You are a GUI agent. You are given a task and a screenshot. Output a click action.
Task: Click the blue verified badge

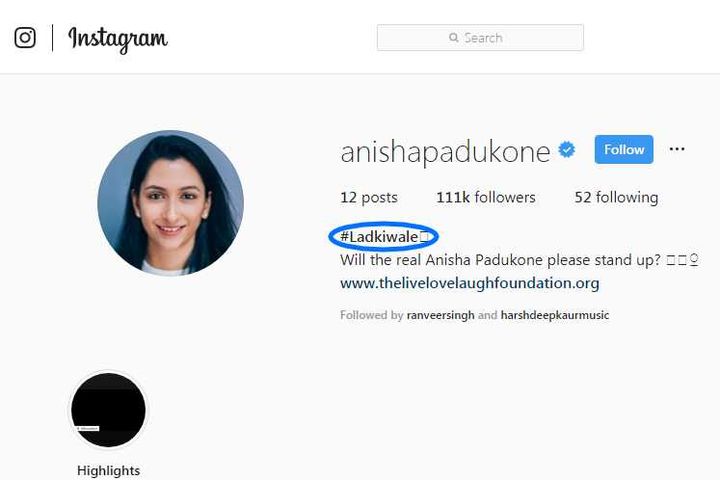pos(567,150)
